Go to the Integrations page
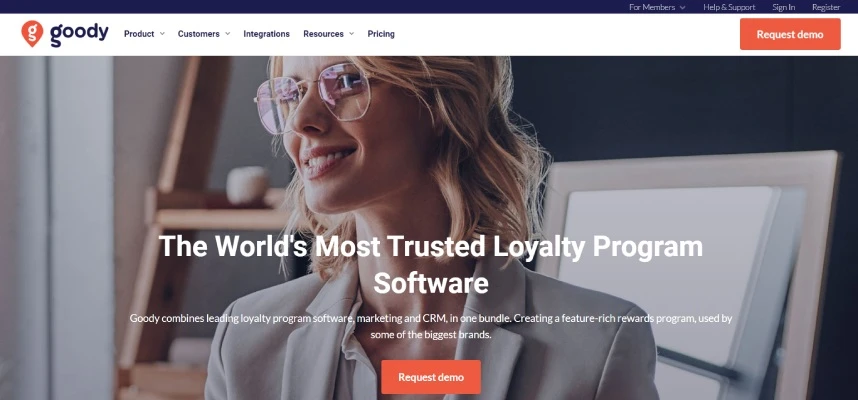The image size is (858, 400). point(266,34)
